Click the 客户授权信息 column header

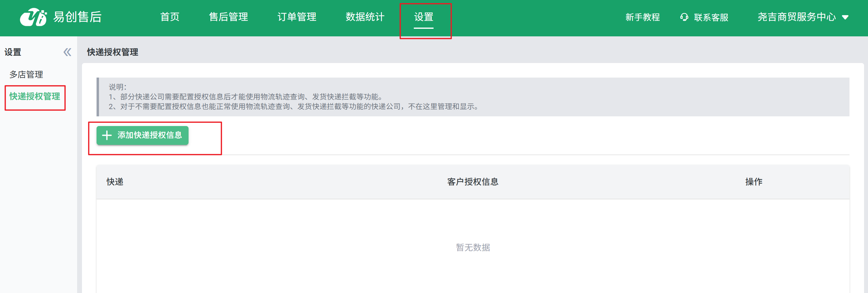coord(473,182)
